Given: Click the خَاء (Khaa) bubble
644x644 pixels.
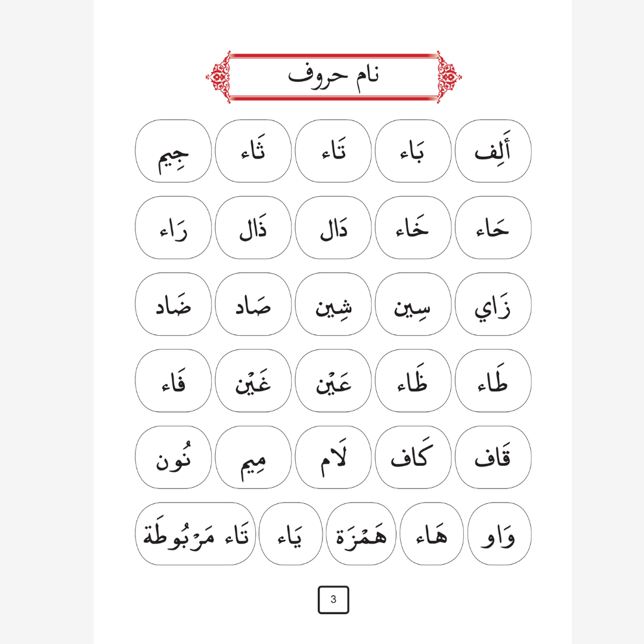Looking at the screenshot, I should (x=413, y=227).
